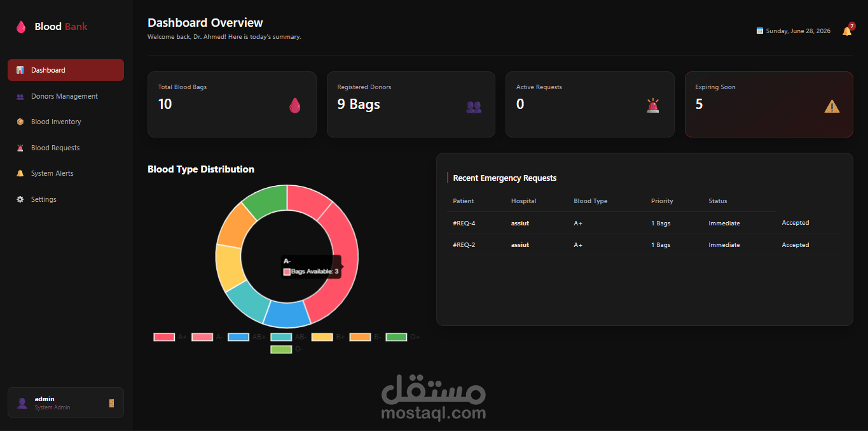The height and width of the screenshot is (431, 868).
Task: Click the Blood Type Distribution heading
Action: (x=201, y=169)
